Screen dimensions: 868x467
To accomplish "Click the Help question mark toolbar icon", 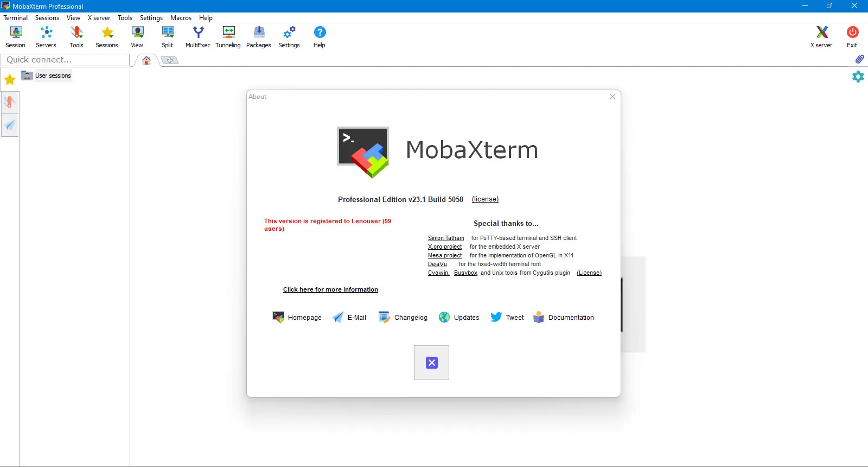I will (x=320, y=37).
